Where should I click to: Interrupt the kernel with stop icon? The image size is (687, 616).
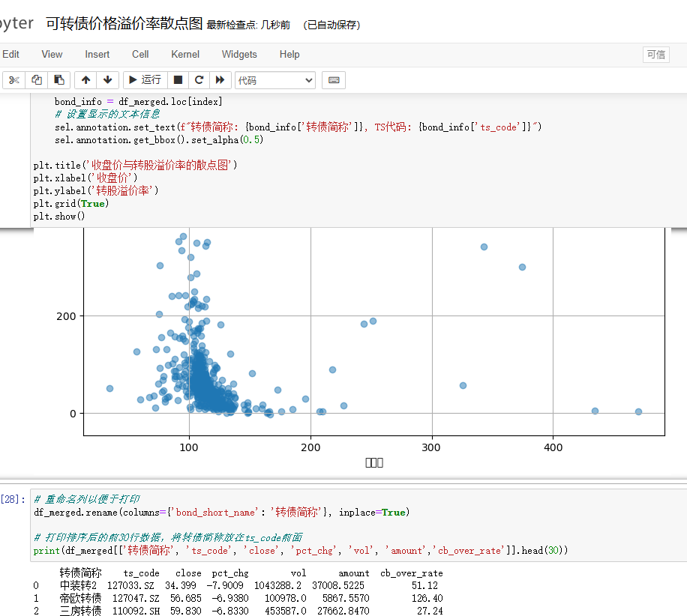tap(178, 80)
